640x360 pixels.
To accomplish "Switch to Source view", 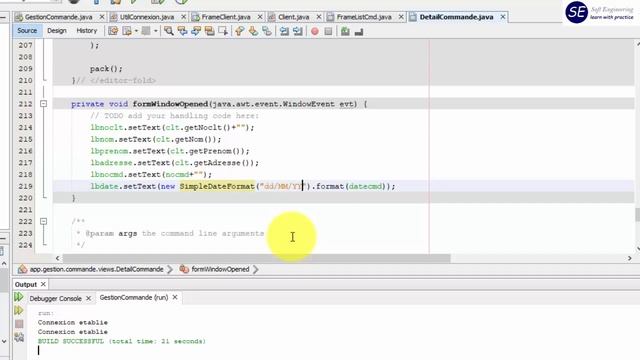I will point(27,31).
